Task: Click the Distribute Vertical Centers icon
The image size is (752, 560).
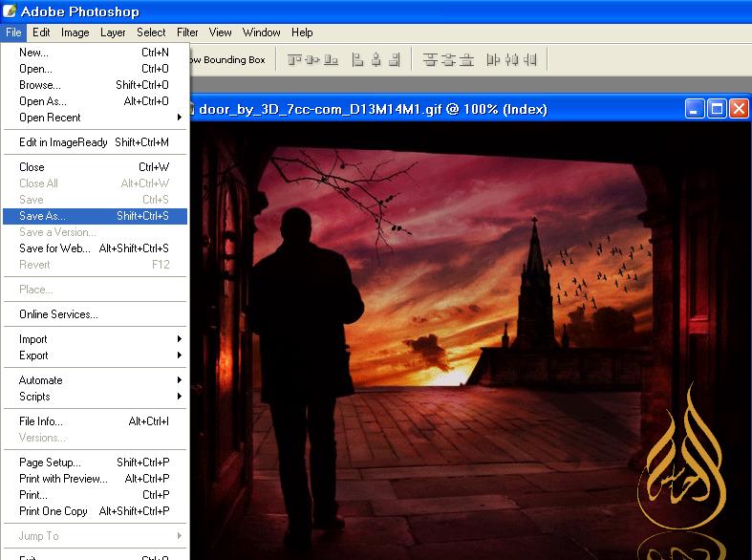Action: point(448,60)
